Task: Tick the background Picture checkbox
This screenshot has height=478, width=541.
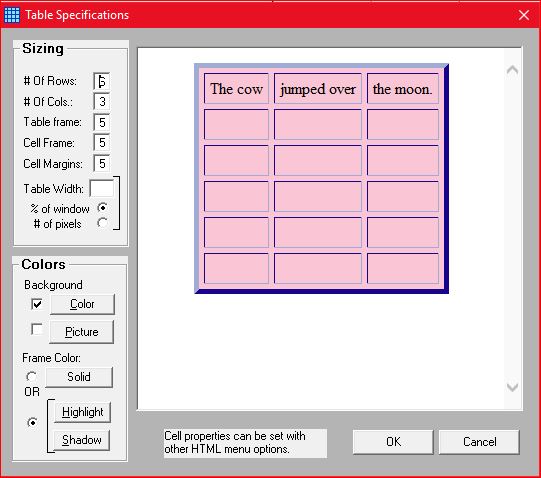Action: (37, 329)
